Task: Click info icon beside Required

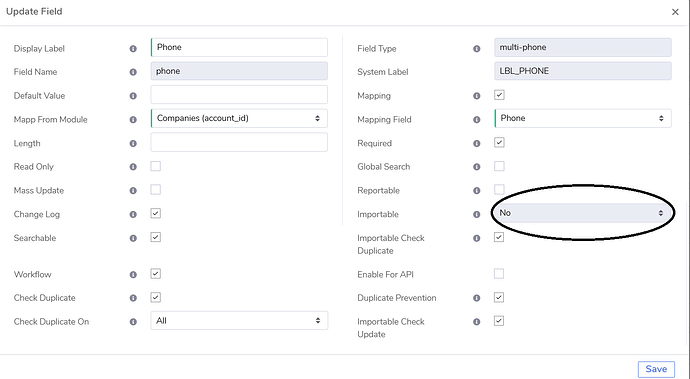Action: tap(477, 144)
